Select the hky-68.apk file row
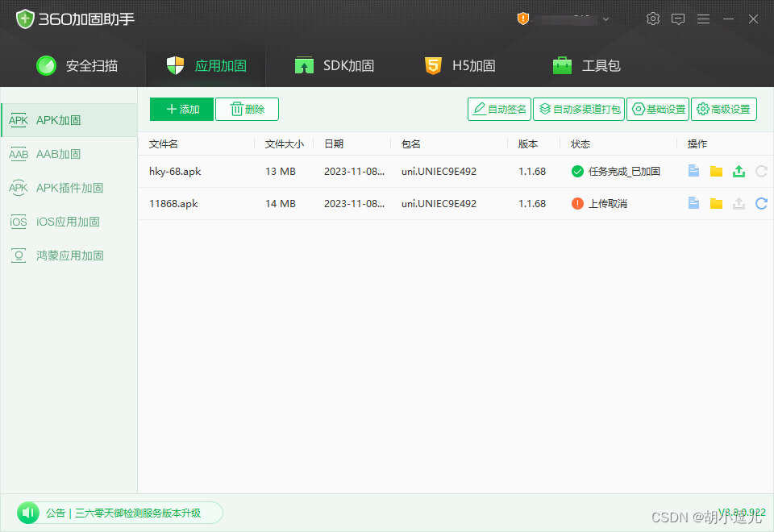This screenshot has width=774, height=532. tap(456, 171)
